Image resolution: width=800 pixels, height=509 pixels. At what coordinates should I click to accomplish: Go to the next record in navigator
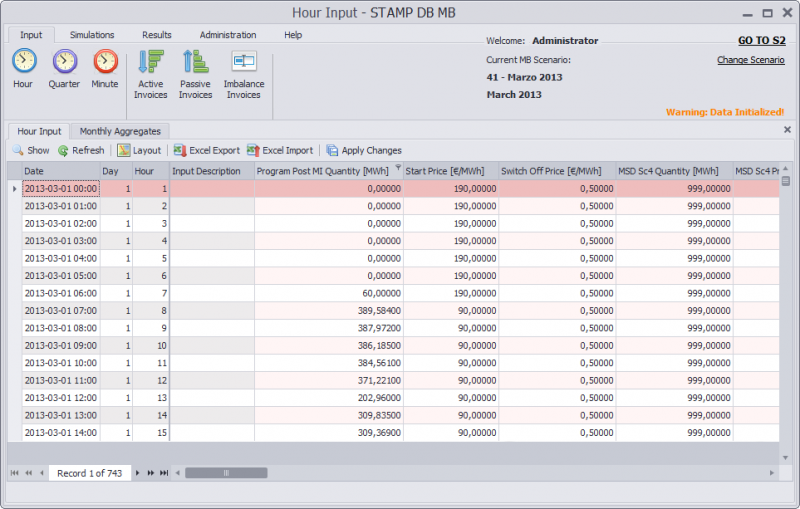coord(140,472)
